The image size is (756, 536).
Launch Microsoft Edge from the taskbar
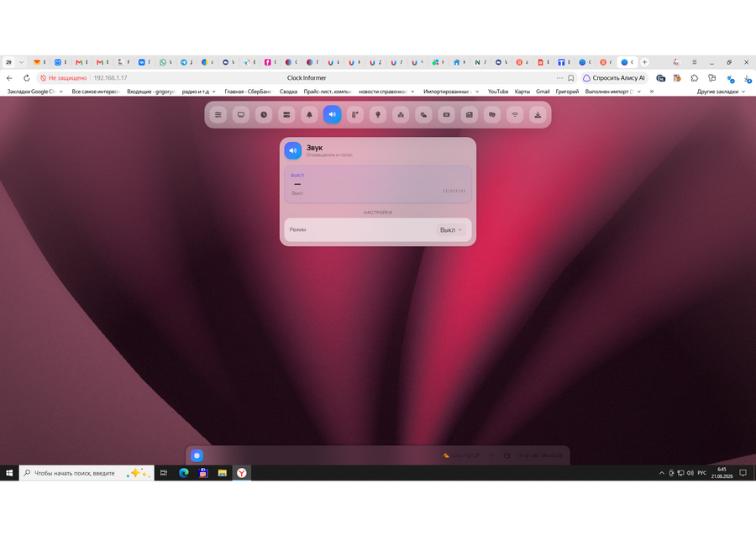point(184,473)
